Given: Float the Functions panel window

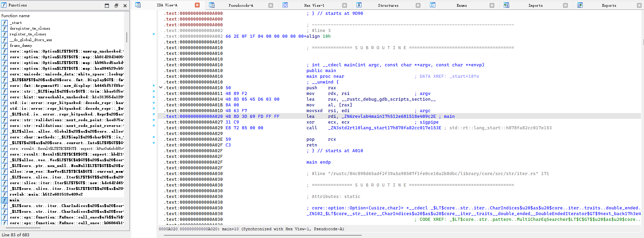Looking at the screenshot, I should point(116,5).
